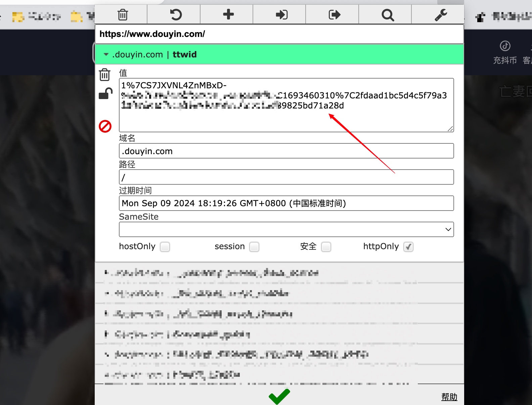The height and width of the screenshot is (405, 532).
Task: Click the 过期时间 expiration date field
Action: pos(286,203)
